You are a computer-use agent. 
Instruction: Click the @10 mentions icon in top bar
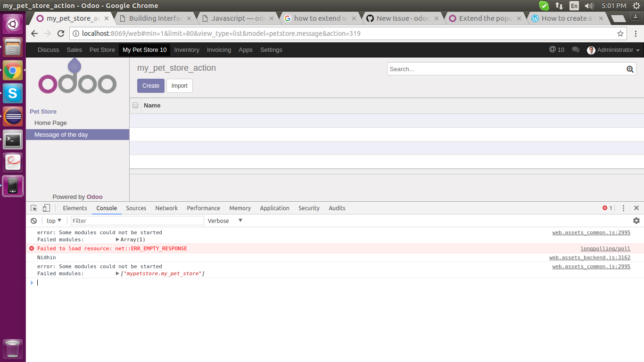coord(556,49)
